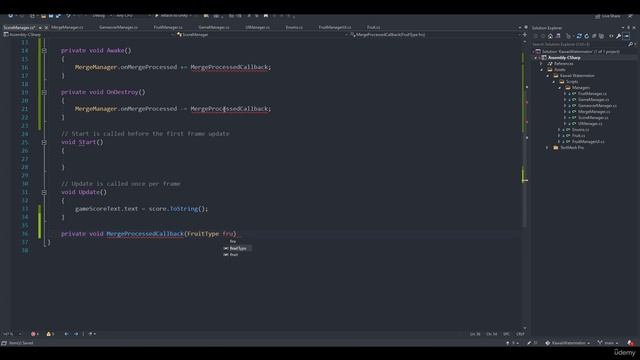The height and width of the screenshot is (360, 640).
Task: Expand the References node
Action: tap(542, 64)
